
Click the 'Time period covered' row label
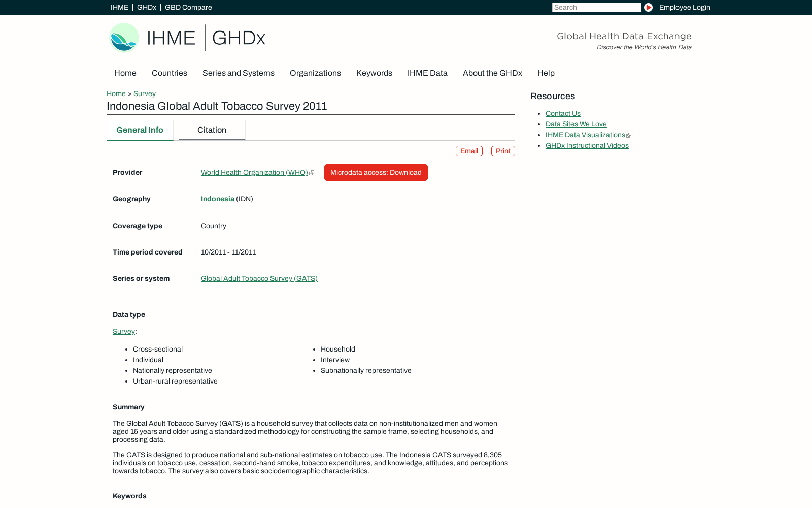point(148,252)
